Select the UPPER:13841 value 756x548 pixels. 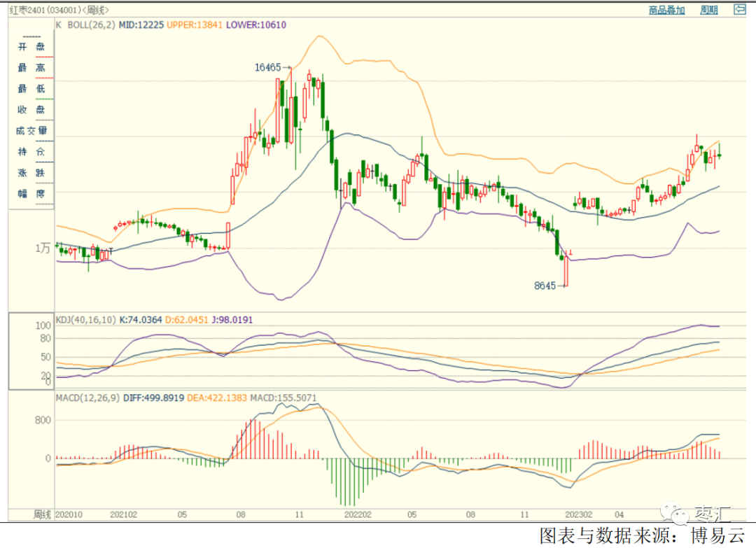[x=195, y=24]
